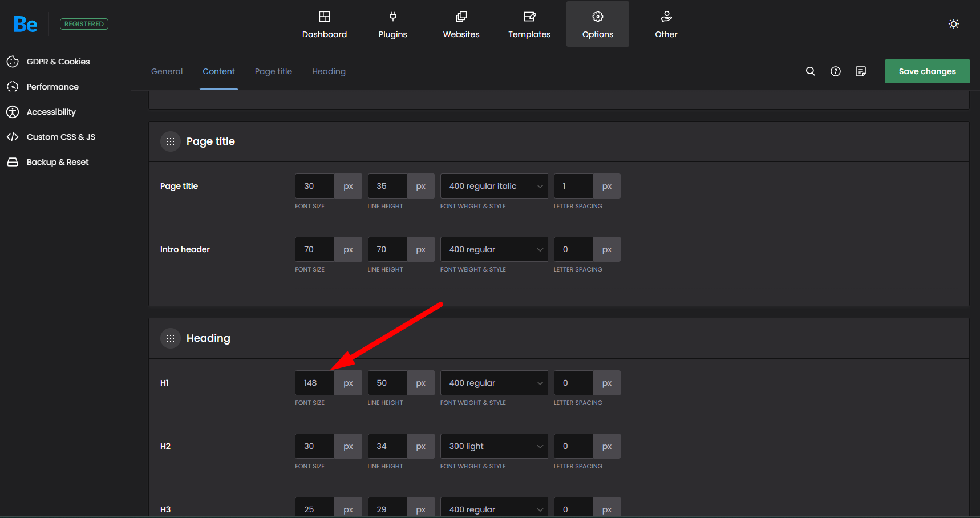Switch to the General tab

pyautogui.click(x=167, y=71)
